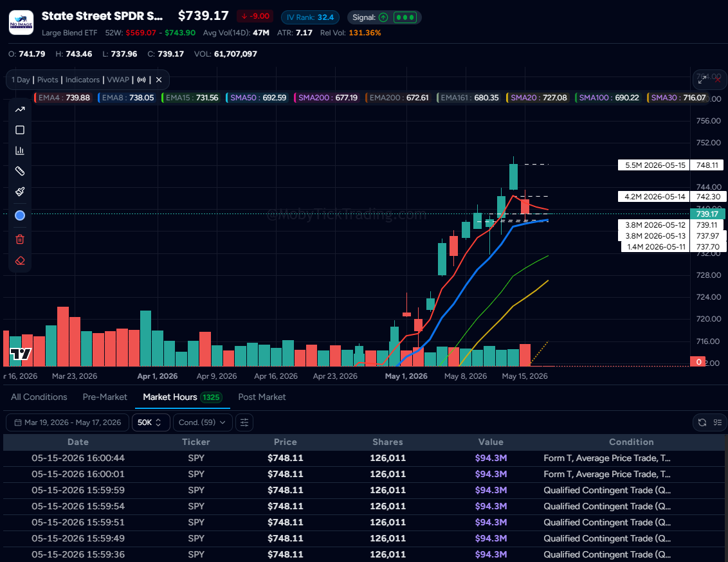Toggle the SMA100 indicator label
The width and height of the screenshot is (728, 562).
[608, 98]
